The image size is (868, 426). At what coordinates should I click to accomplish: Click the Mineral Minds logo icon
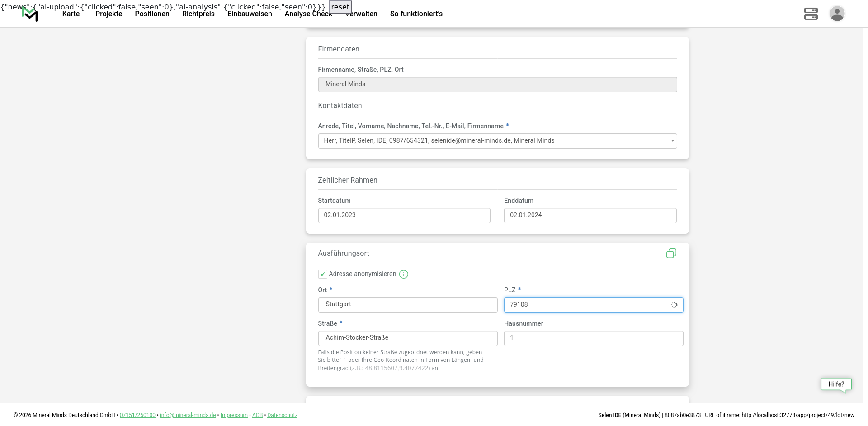pyautogui.click(x=30, y=14)
